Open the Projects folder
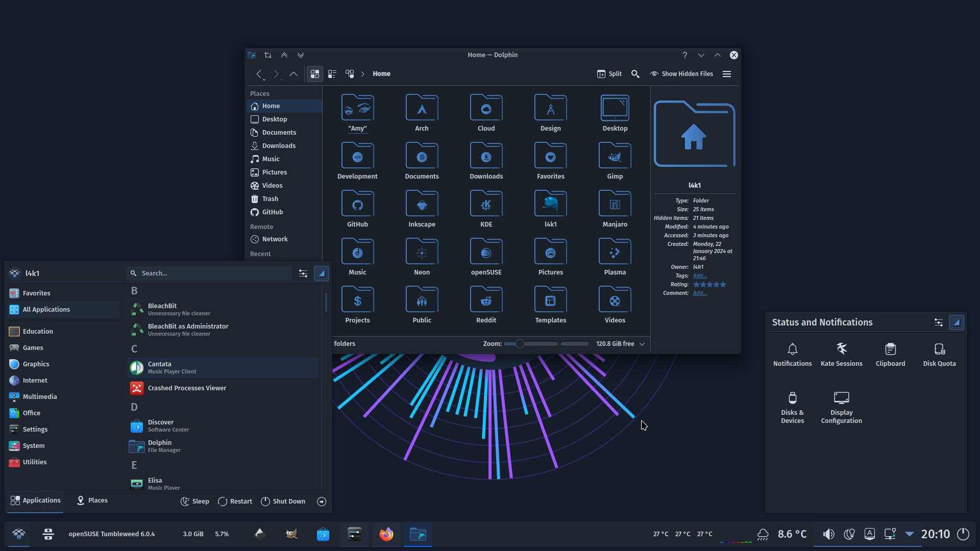Screen dimensions: 980x551 pos(357,305)
